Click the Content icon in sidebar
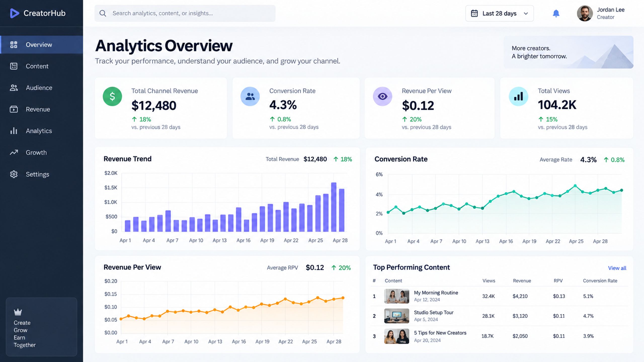Viewport: 644px width, 362px height. (x=14, y=66)
